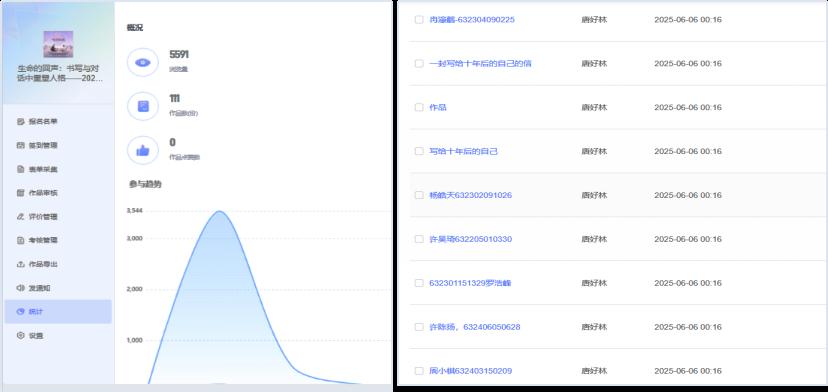Select checkbox next to 632301151329罗浩峰
The height and width of the screenshot is (392, 828).
click(419, 283)
